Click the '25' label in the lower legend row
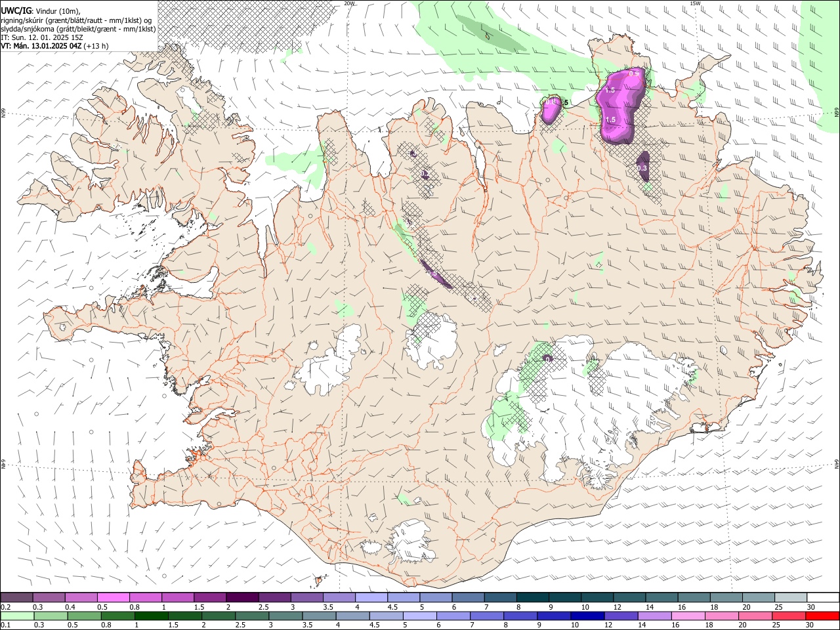This screenshot has width=840, height=630. pos(776,625)
